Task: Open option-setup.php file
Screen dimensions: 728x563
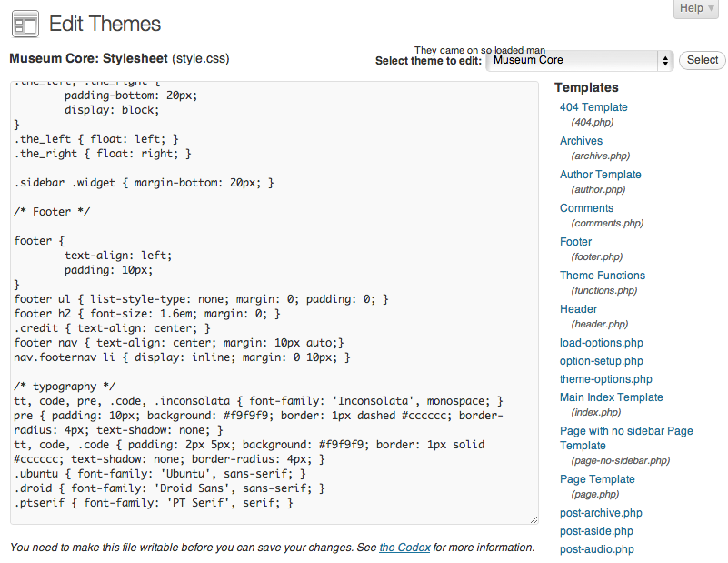Action: pyautogui.click(x=602, y=361)
